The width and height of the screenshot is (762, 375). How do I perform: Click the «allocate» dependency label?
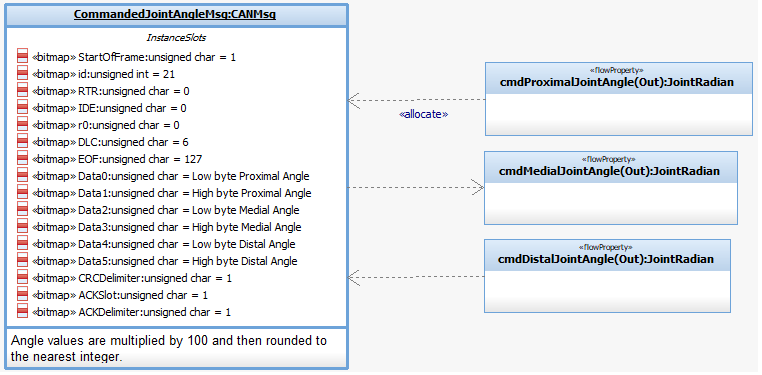point(423,115)
